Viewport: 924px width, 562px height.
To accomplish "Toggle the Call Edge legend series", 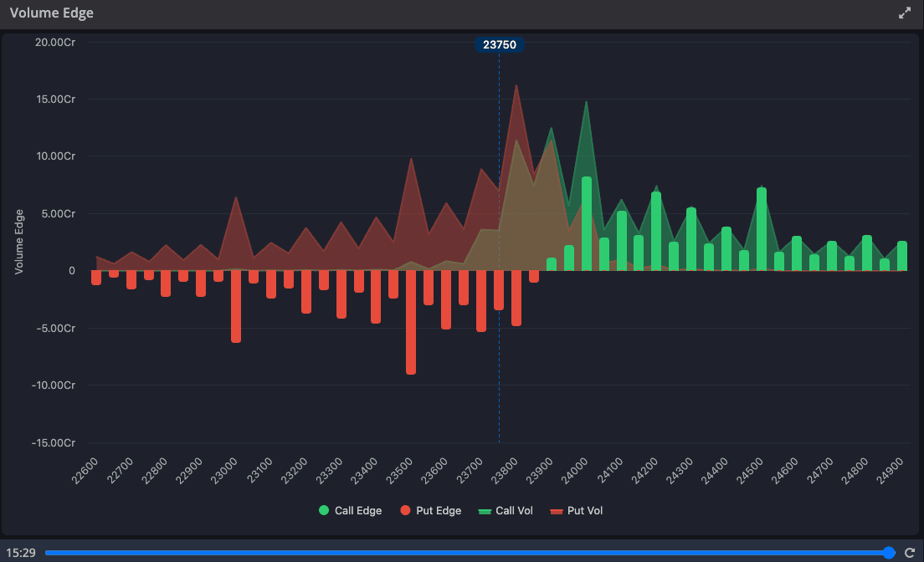I will coord(350,510).
